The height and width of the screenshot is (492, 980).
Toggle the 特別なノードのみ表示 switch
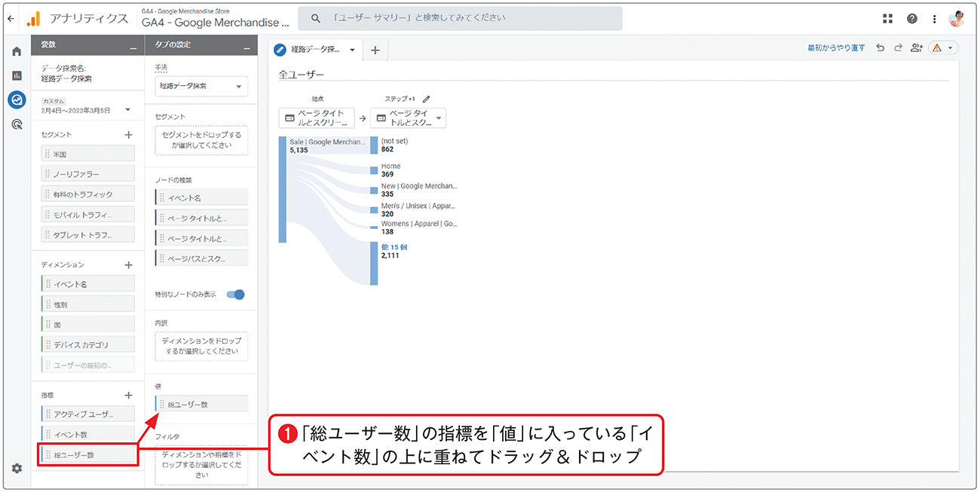236,295
